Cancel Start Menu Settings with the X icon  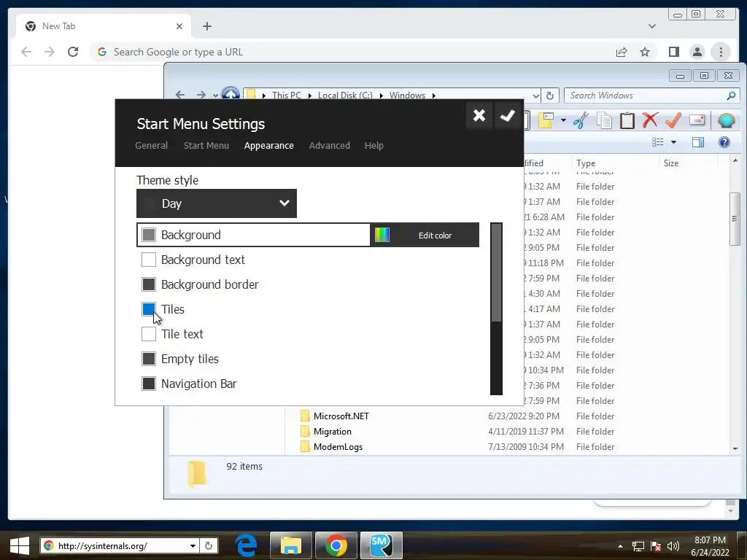[479, 115]
